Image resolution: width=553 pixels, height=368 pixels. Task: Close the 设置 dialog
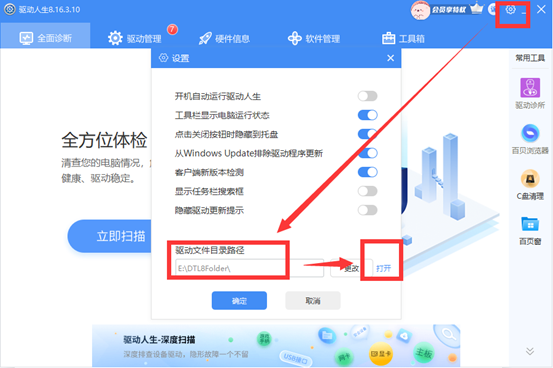(390, 58)
